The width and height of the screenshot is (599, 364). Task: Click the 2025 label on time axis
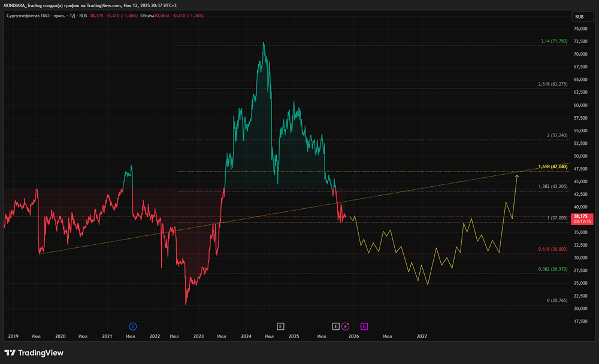(x=294, y=336)
